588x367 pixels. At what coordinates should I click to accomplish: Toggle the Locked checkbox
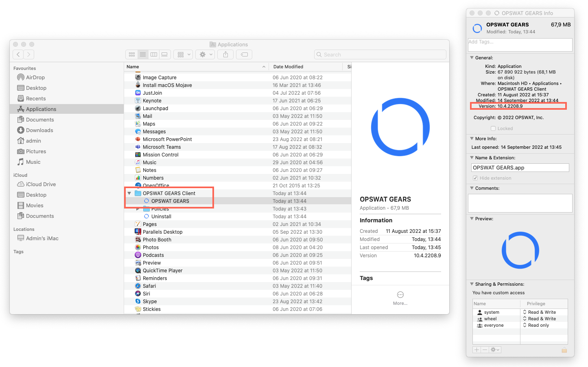click(x=493, y=128)
